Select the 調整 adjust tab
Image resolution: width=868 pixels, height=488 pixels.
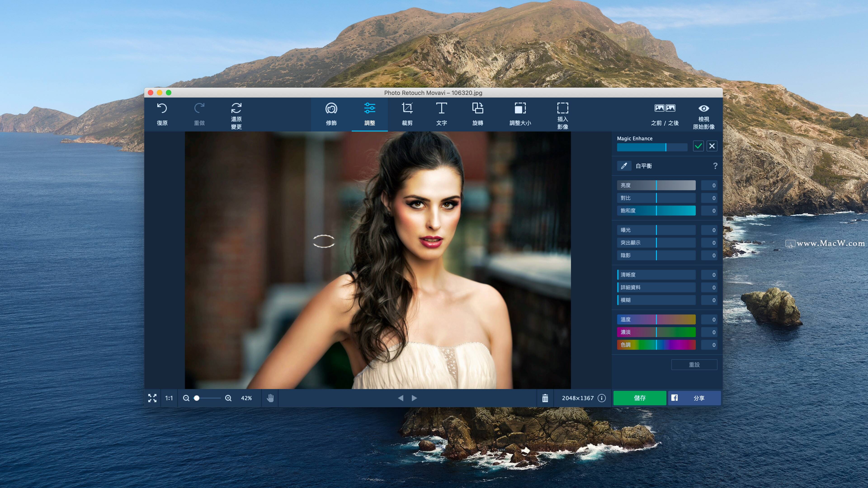coord(370,115)
